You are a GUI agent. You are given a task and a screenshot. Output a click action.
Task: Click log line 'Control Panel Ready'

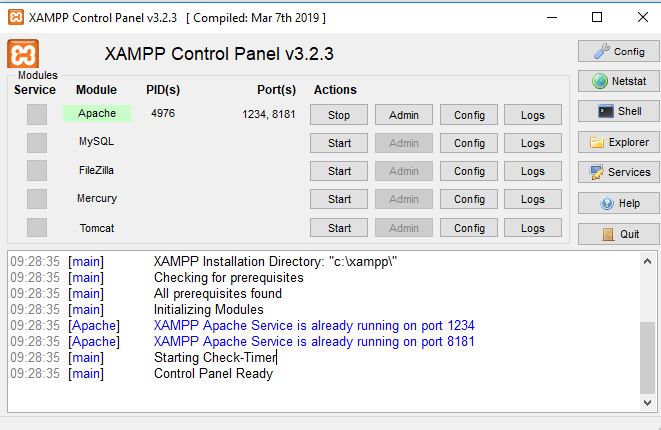(213, 374)
